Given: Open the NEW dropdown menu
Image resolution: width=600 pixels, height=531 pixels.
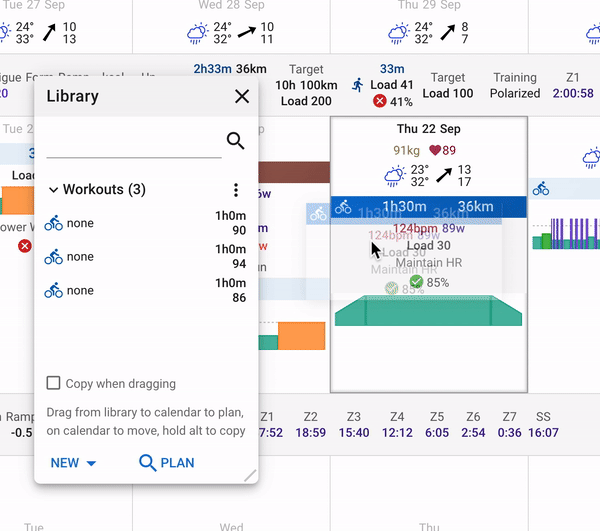Looking at the screenshot, I should [73, 463].
